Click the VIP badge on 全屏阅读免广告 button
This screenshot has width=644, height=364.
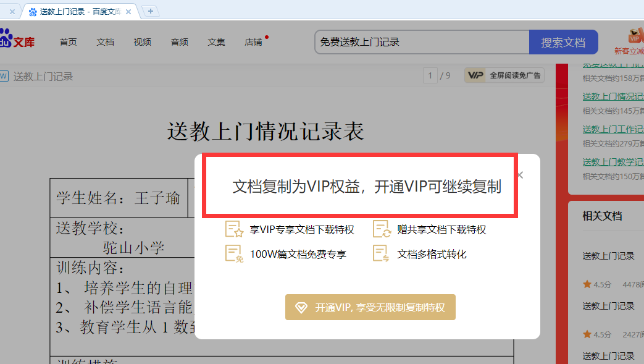(x=475, y=75)
